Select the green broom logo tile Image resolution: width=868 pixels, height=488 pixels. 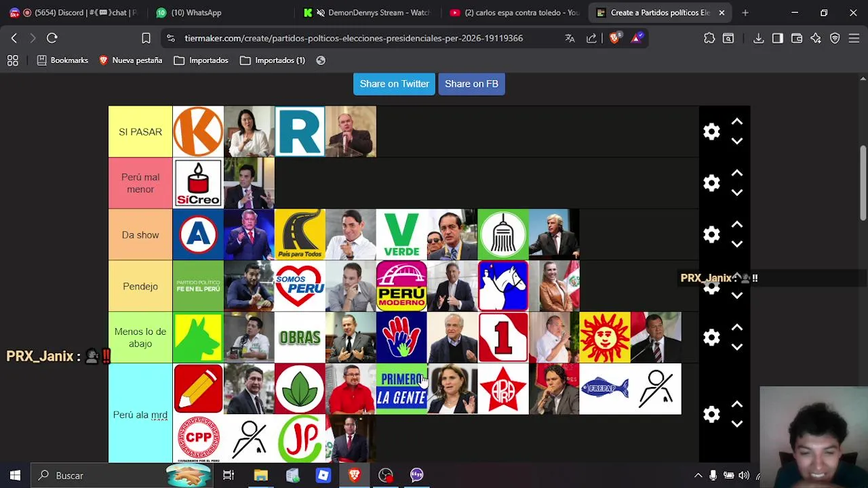[503, 235]
